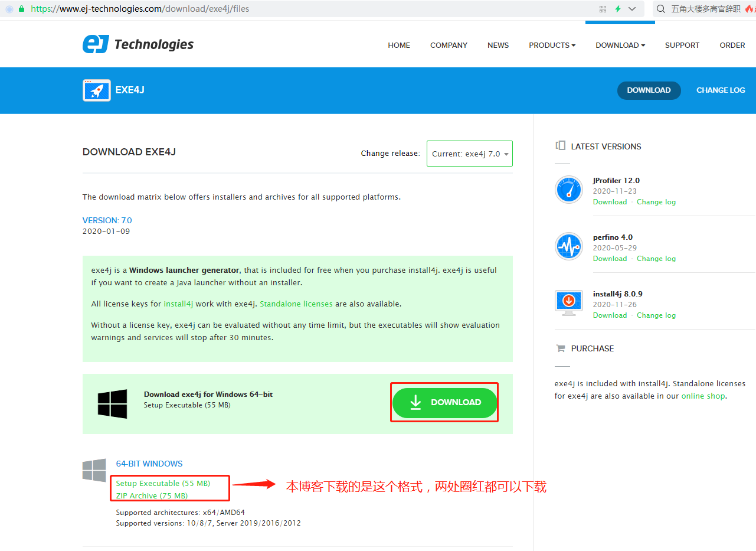Screen dimensions: 756x551
Task: Click the EXE4J rocket icon
Action: tap(97, 90)
